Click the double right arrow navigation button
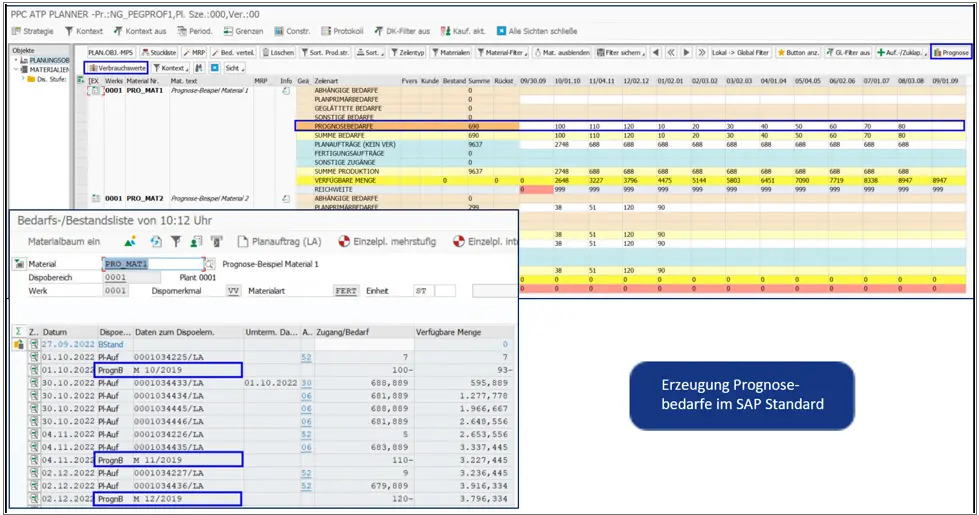The image size is (979, 515). coord(702,52)
